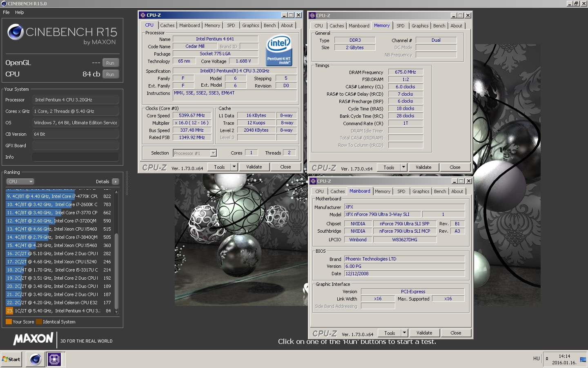Click Core Voltage value 1.688 V
This screenshot has width=588, height=368.
[243, 61]
